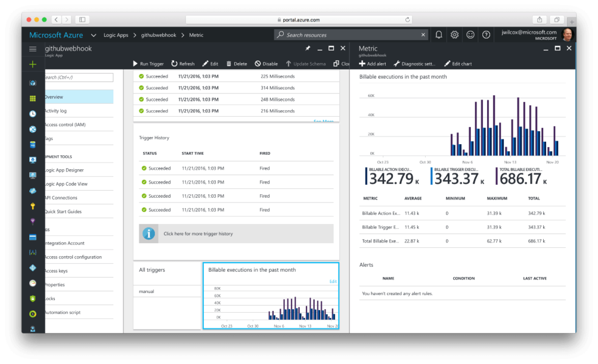This screenshot has height=364, width=598.
Task: Click Update Schema in toolbar
Action: tap(306, 64)
